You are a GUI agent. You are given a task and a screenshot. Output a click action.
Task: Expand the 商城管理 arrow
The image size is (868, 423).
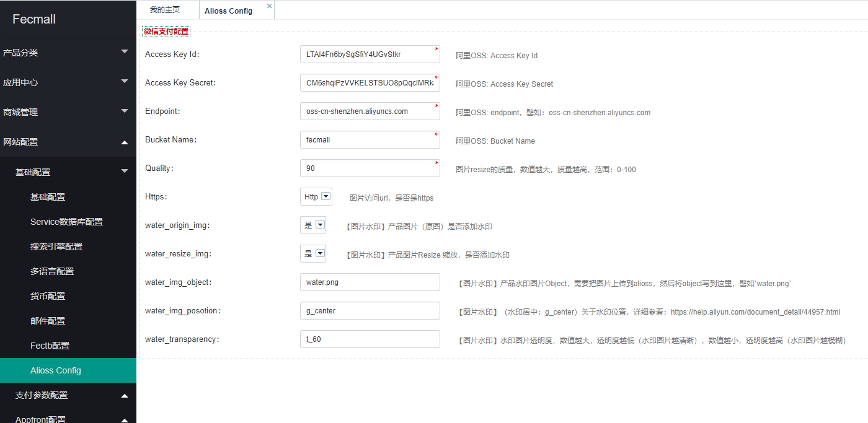pyautogui.click(x=125, y=111)
